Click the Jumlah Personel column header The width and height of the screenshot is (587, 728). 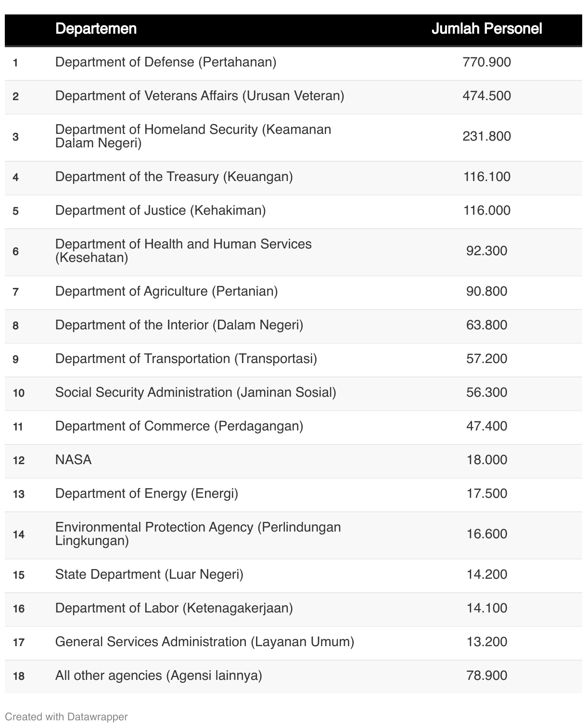tap(486, 29)
